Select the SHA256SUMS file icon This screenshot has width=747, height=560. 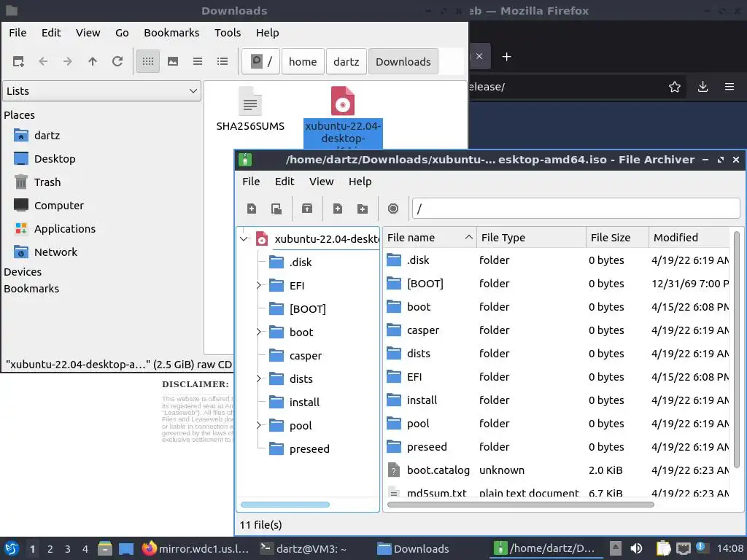(x=250, y=101)
